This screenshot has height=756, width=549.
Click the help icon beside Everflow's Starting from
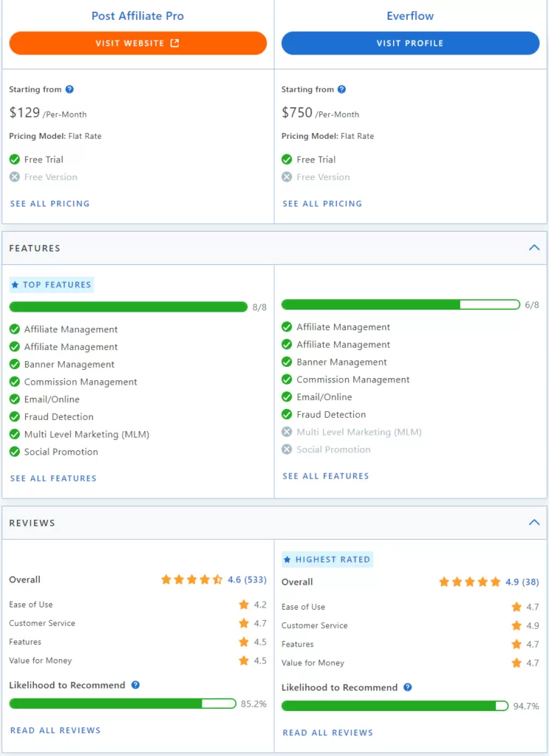pyautogui.click(x=341, y=89)
